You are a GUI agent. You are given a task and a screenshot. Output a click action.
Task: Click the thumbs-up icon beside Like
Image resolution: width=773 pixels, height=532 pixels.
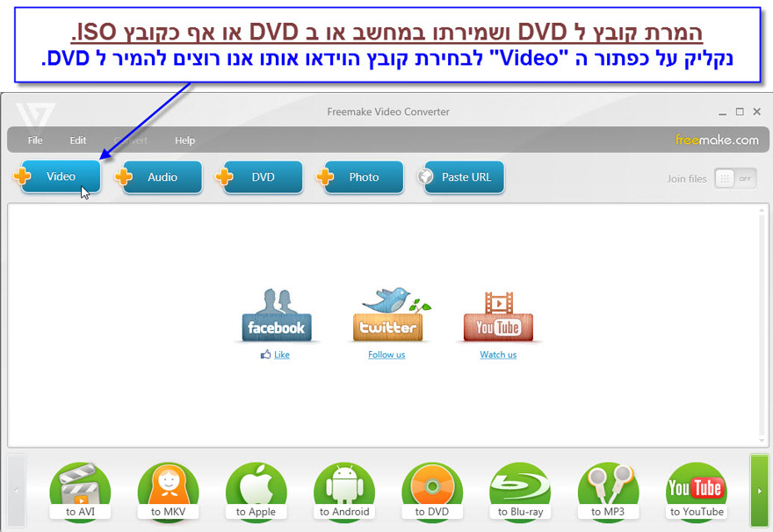pos(265,354)
